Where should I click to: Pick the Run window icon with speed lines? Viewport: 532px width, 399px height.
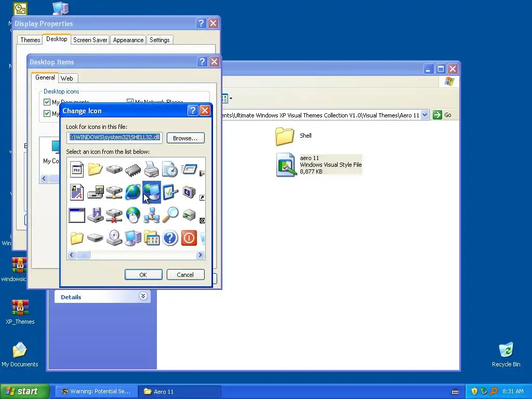189,169
